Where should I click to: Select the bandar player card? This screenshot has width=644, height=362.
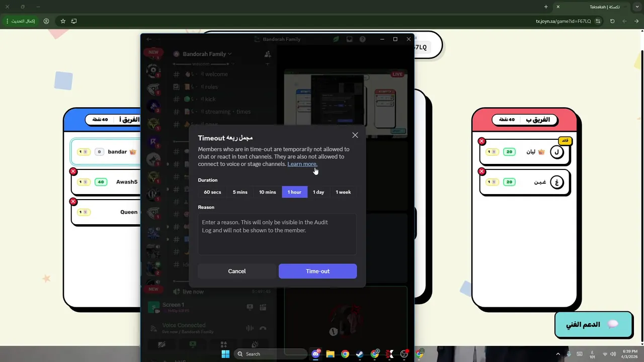[106, 152]
